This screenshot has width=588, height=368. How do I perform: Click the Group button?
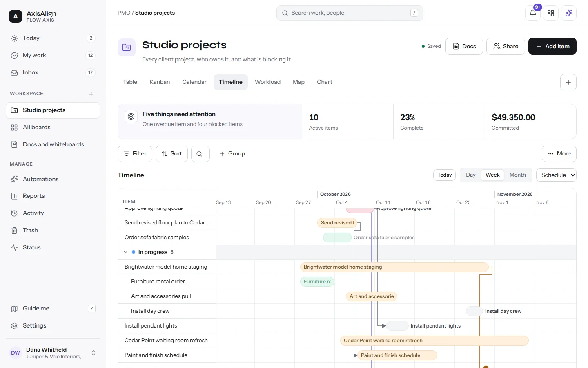(232, 154)
